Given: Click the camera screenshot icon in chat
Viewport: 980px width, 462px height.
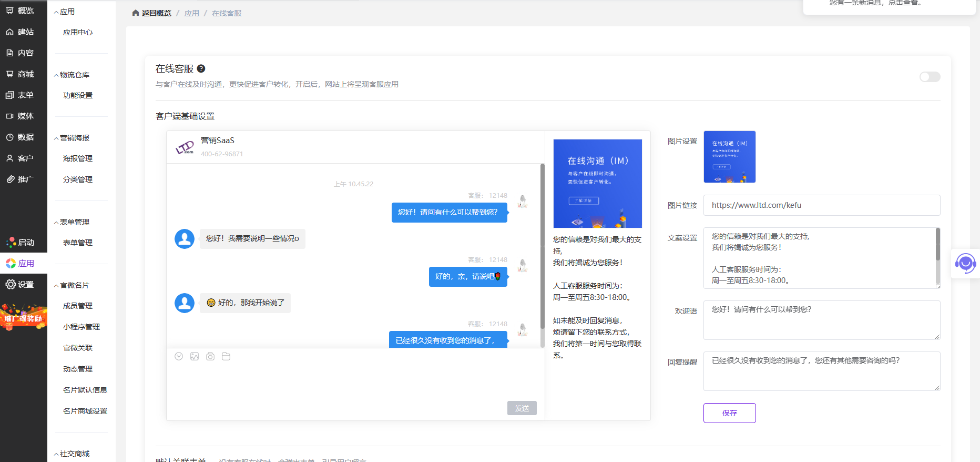Looking at the screenshot, I should [210, 356].
